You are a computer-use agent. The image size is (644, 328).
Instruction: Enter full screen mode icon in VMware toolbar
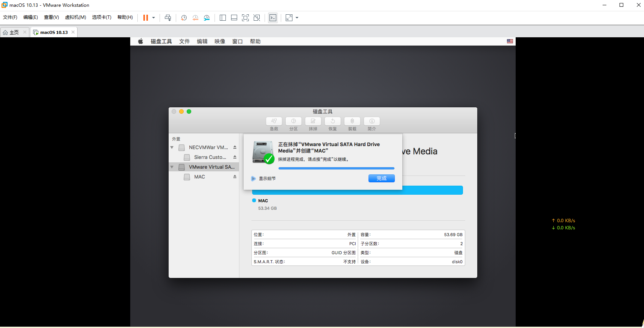click(245, 18)
